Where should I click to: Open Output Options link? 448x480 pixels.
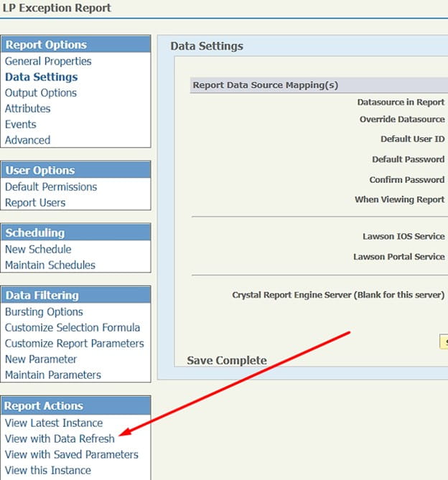pyautogui.click(x=41, y=93)
